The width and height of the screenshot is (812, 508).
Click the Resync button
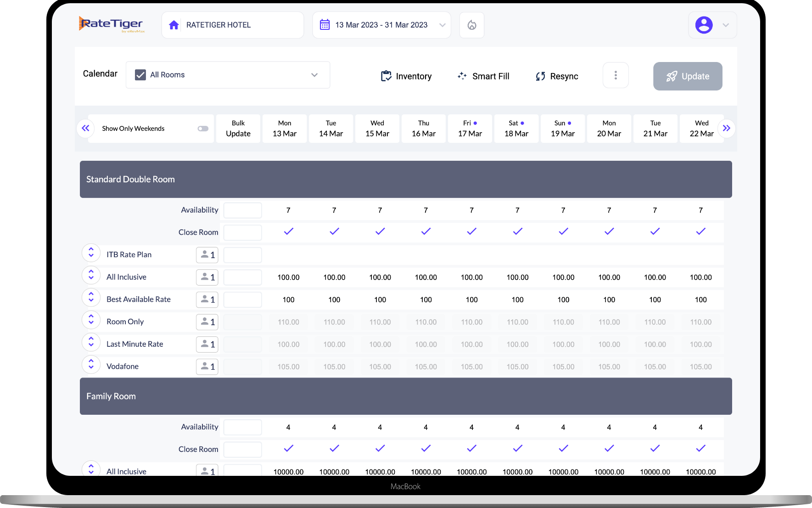coord(557,76)
